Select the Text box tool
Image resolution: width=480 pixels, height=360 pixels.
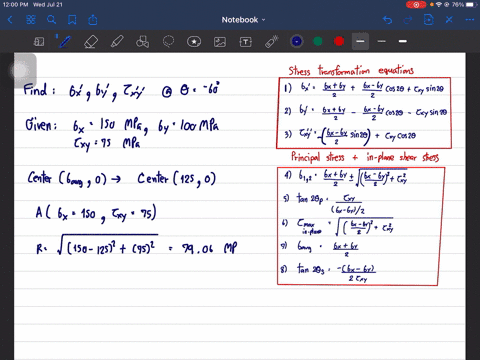tap(246, 42)
